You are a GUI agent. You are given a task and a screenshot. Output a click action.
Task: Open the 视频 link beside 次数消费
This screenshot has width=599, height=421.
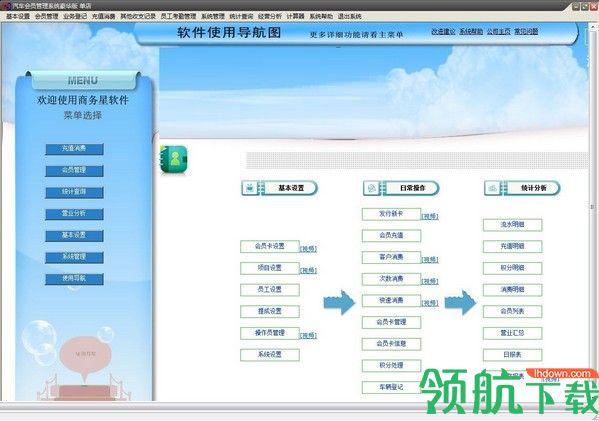pyautogui.click(x=430, y=282)
